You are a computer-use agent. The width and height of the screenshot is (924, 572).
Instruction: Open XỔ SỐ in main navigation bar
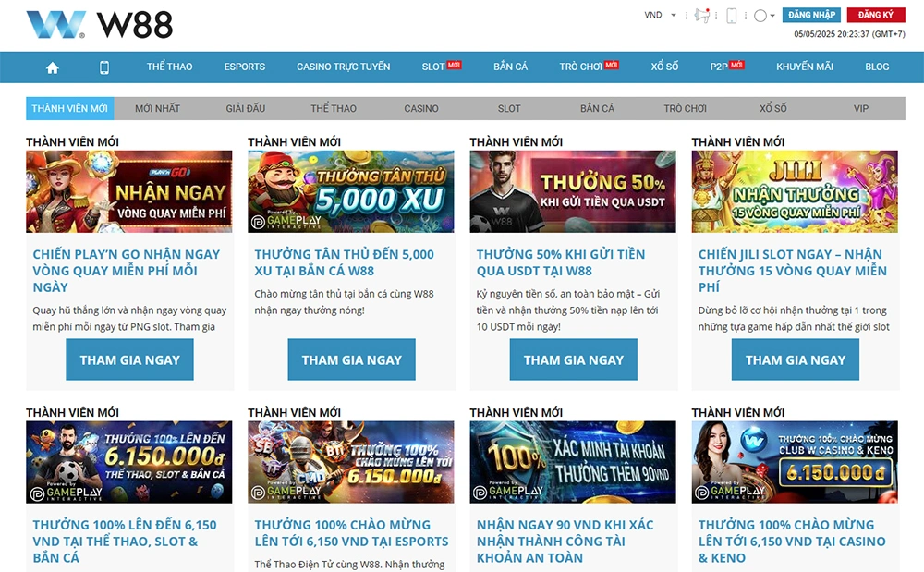coord(664,67)
